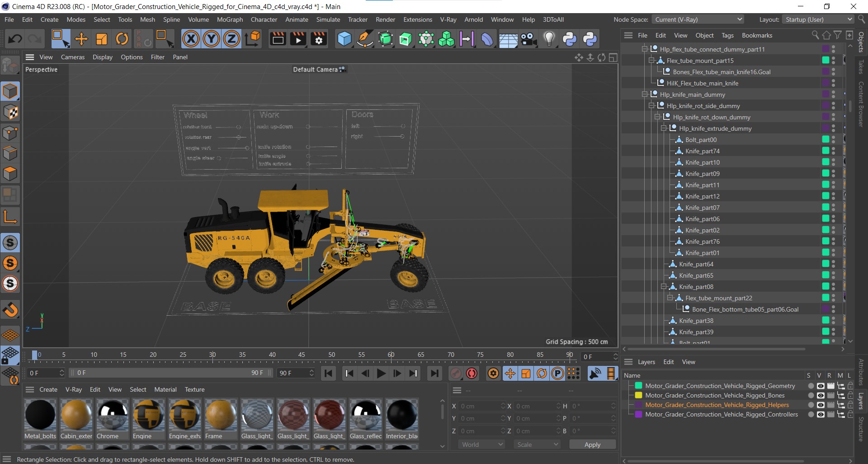Open Edit Render Settings icon

318,39
